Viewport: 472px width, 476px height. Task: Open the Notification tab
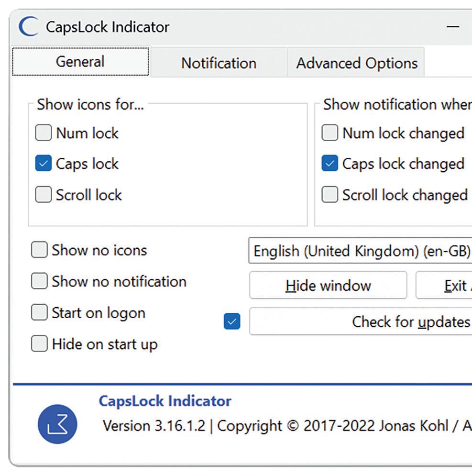pyautogui.click(x=219, y=63)
